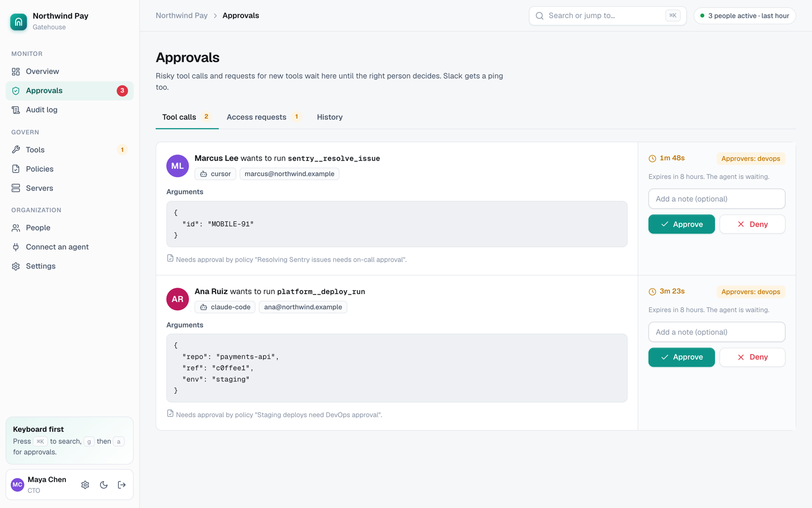The image size is (812, 508).
Task: Open Overview from the sidebar
Action: click(70, 72)
